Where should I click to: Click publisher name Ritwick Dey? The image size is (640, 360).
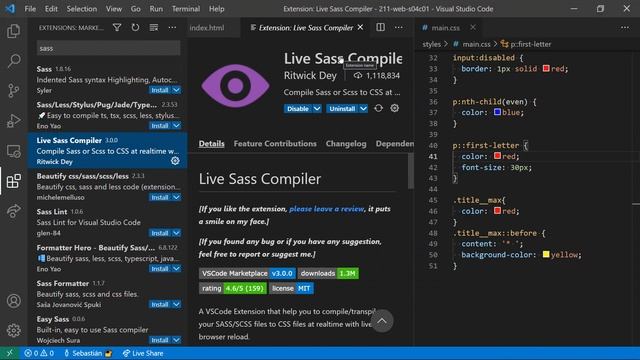310,76
